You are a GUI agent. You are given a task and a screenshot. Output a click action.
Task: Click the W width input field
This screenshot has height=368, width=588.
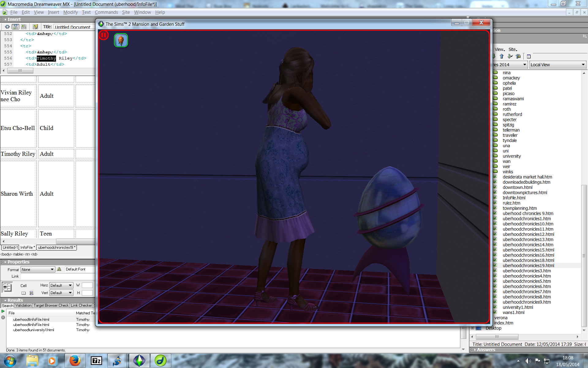pos(87,285)
